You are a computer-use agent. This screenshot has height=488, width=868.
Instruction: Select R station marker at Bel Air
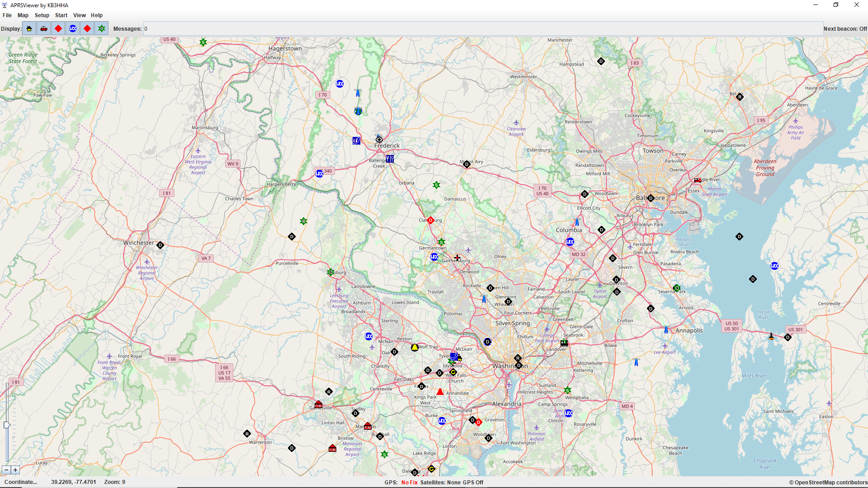[740, 97]
